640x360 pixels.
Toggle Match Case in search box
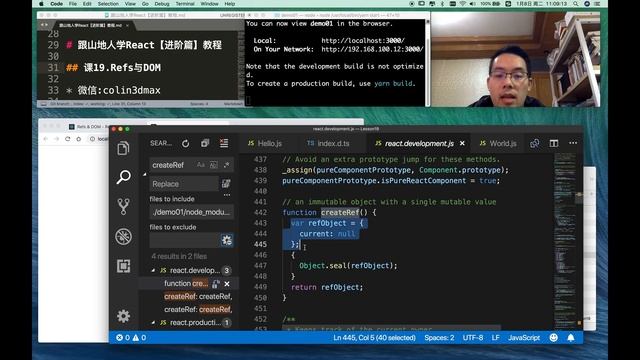tap(200, 165)
